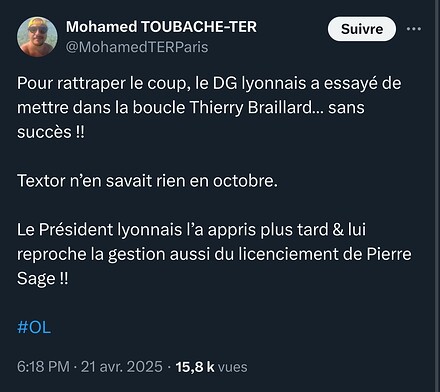Open Mohamed TOUBACHE-TER's profile avatar
Image resolution: width=440 pixels, height=392 pixels.
point(37,37)
